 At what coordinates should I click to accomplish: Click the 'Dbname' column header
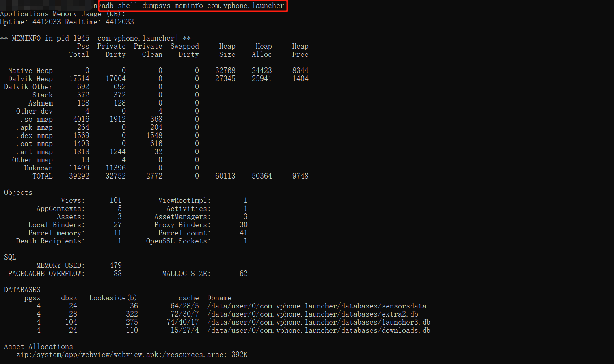(x=219, y=298)
